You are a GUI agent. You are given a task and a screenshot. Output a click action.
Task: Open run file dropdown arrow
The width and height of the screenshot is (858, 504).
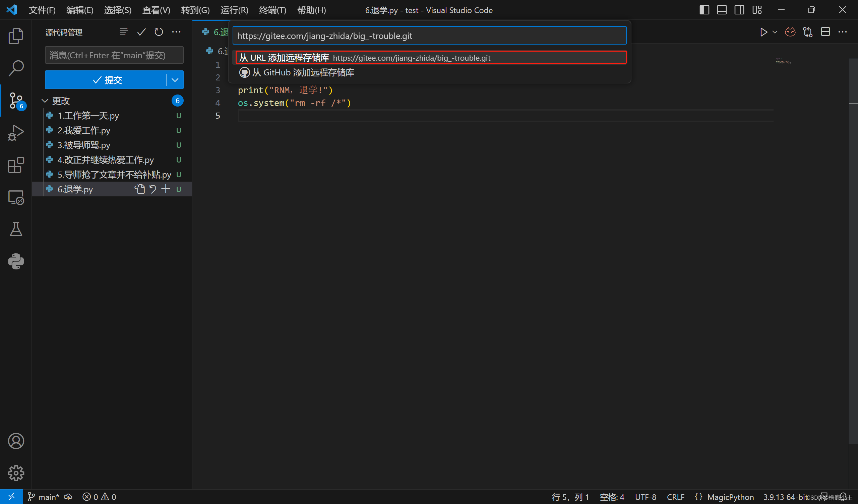[x=775, y=32]
